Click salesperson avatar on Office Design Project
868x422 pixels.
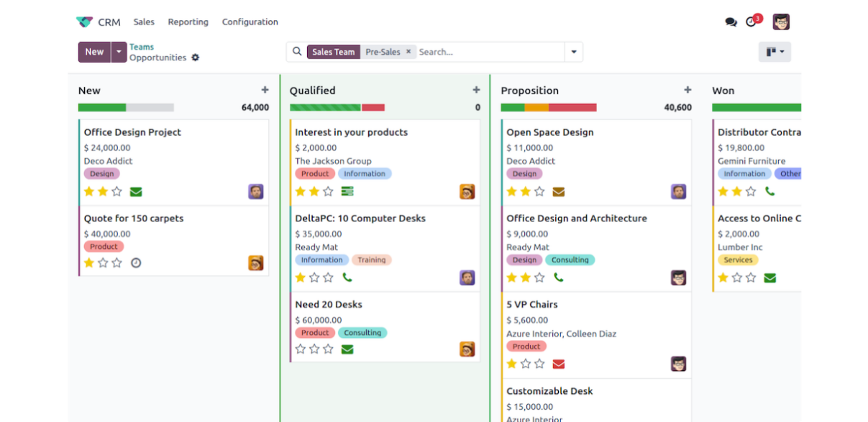(256, 191)
